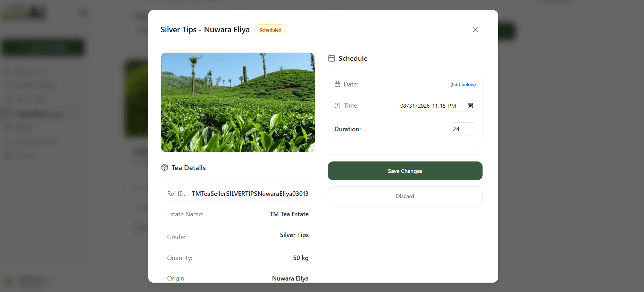Close the Silver Tips dialog
This screenshot has height=292, width=644.
475,30
